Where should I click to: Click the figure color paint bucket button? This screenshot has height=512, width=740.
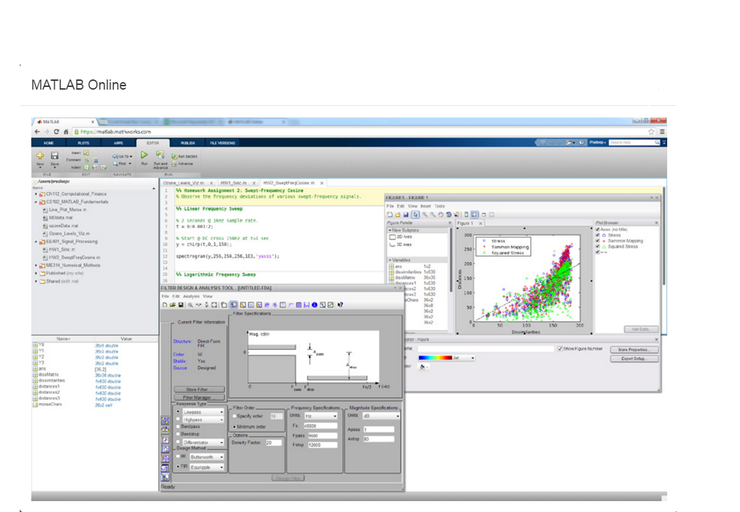tap(423, 367)
